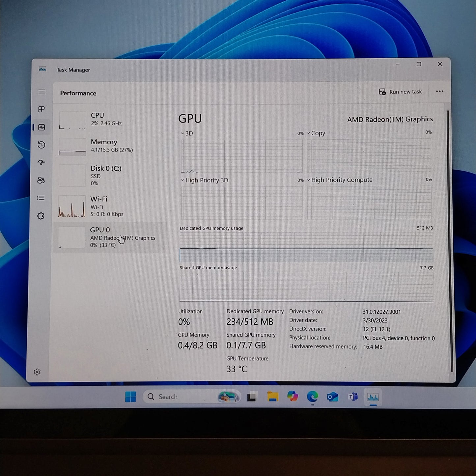Open the App history sidebar icon

(x=41, y=145)
